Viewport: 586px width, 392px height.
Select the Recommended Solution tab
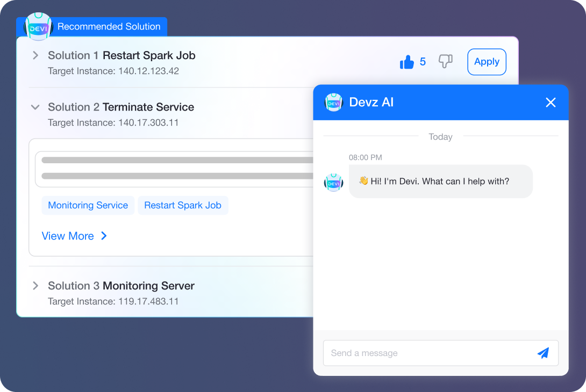[x=109, y=26]
